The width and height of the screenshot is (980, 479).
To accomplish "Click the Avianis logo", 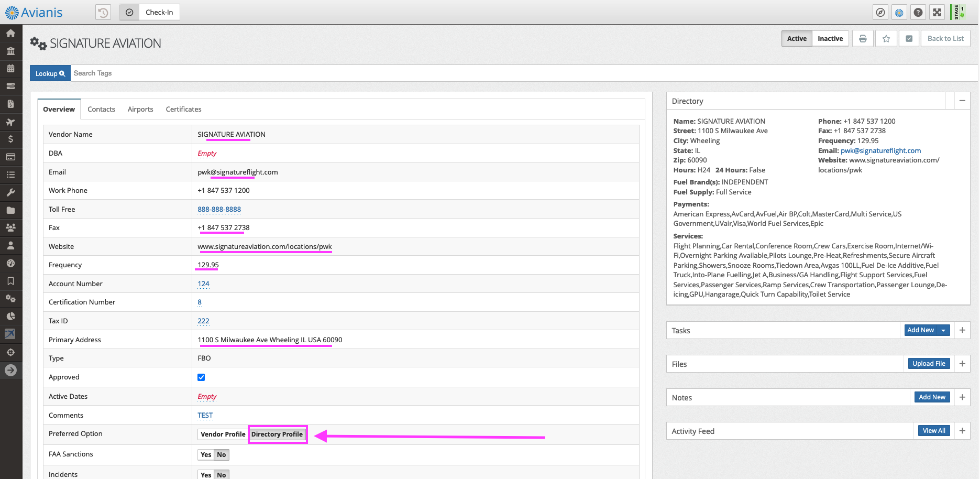I will point(34,12).
